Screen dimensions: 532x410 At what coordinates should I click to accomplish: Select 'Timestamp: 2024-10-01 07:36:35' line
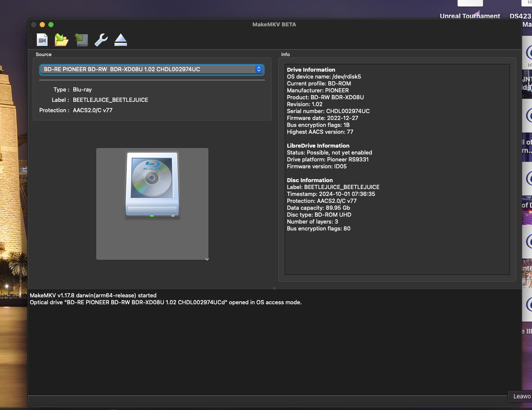[331, 194]
